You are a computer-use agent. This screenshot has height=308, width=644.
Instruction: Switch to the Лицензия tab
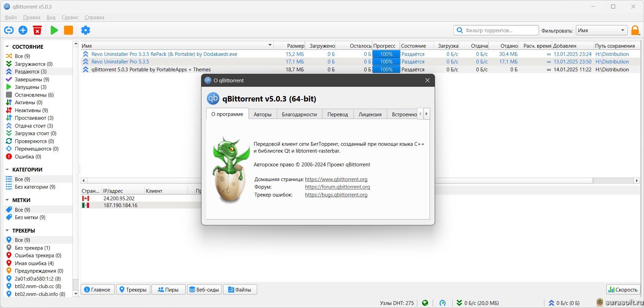pos(370,114)
